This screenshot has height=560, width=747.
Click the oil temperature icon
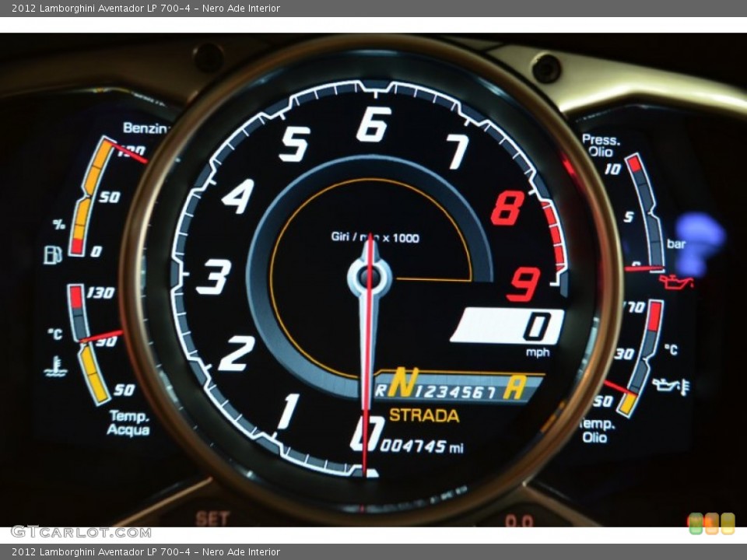tap(672, 385)
